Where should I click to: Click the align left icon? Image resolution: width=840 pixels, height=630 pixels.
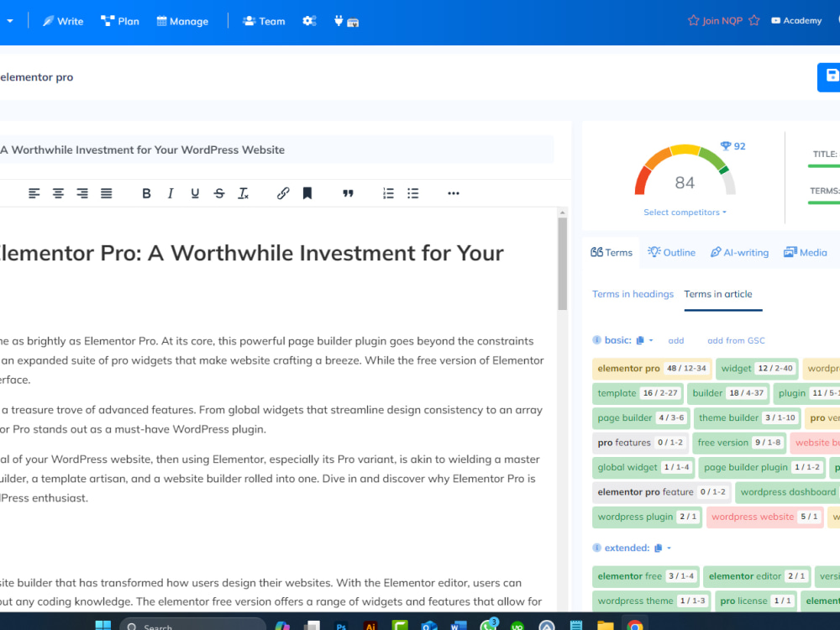click(x=34, y=193)
